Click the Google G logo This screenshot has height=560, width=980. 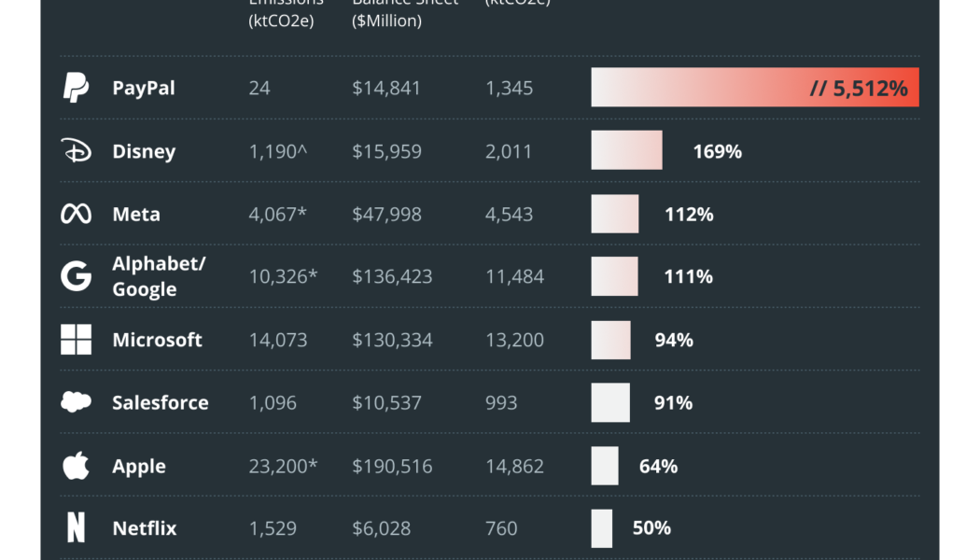point(76,276)
